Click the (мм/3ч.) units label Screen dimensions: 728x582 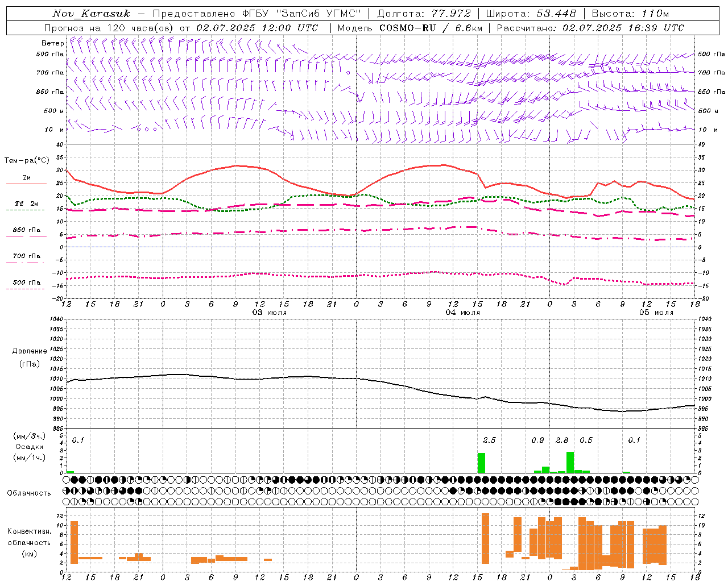[x=30, y=436]
